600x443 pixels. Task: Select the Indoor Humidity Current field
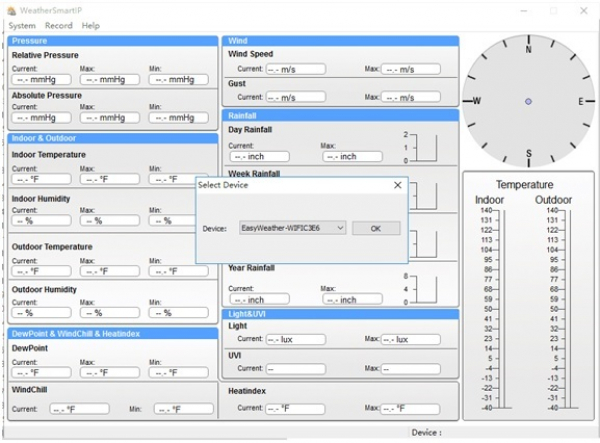coord(41,221)
